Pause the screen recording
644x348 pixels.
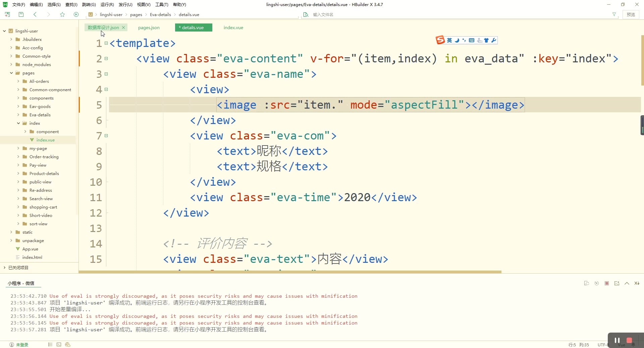[x=617, y=340]
